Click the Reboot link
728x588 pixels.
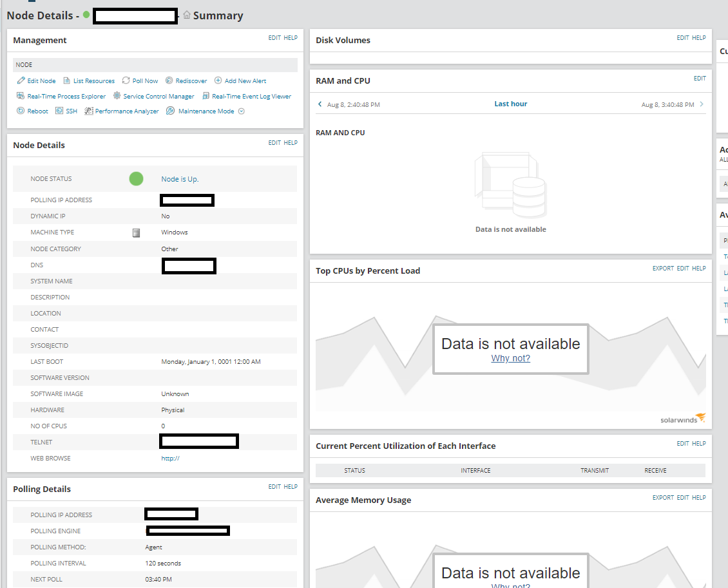(x=37, y=111)
